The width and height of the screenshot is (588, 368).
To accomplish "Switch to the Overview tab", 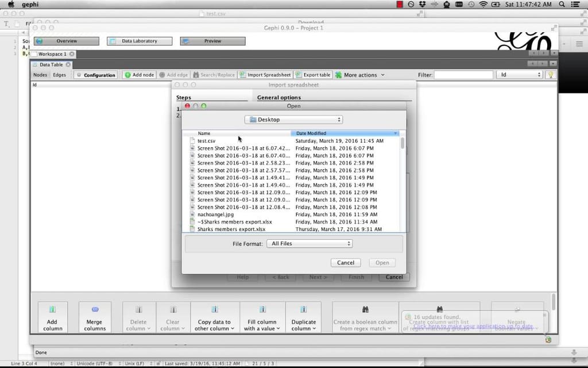I will pyautogui.click(x=67, y=41).
